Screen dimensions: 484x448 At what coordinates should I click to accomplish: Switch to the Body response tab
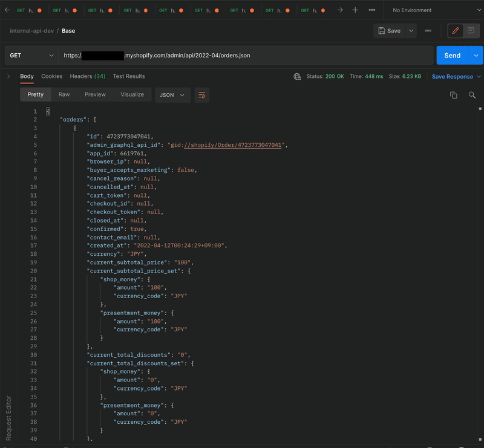pos(27,77)
